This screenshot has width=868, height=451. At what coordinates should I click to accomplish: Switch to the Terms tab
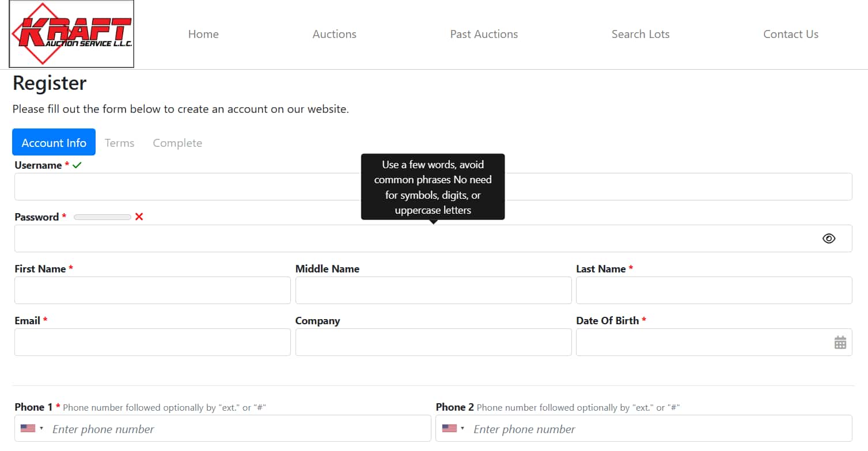119,143
